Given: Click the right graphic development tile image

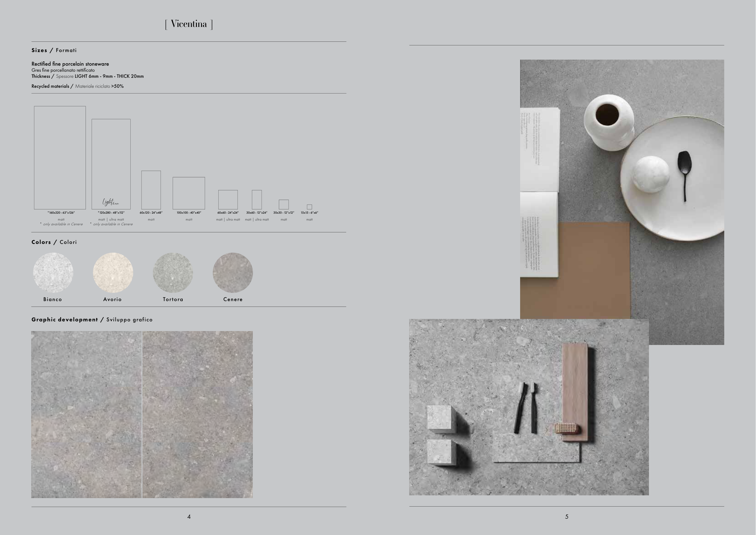Looking at the screenshot, I should [197, 415].
